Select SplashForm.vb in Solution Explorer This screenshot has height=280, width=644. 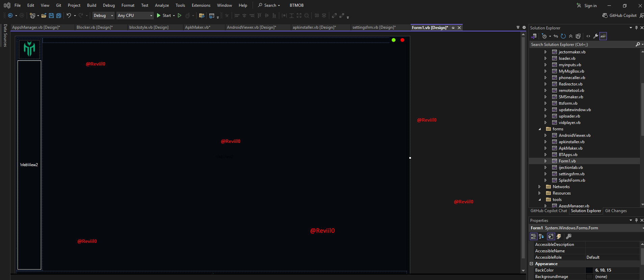(x=572, y=180)
